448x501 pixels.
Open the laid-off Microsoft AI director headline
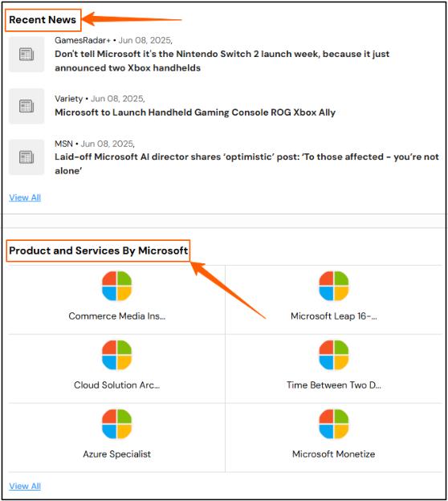pos(246,164)
